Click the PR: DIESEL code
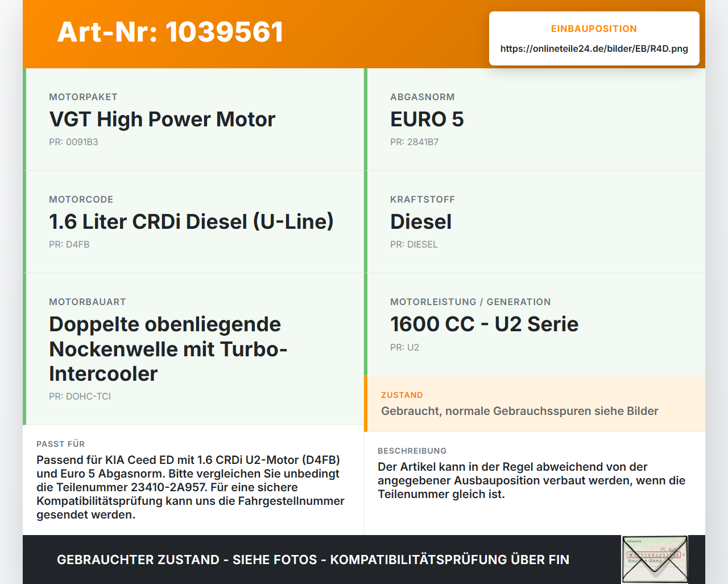728x584 pixels. (413, 244)
